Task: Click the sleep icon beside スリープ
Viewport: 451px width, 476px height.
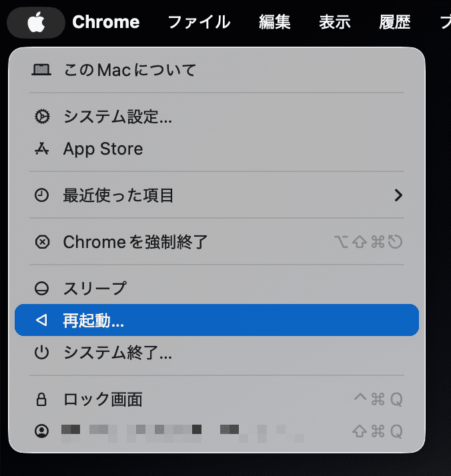Action: (41, 289)
